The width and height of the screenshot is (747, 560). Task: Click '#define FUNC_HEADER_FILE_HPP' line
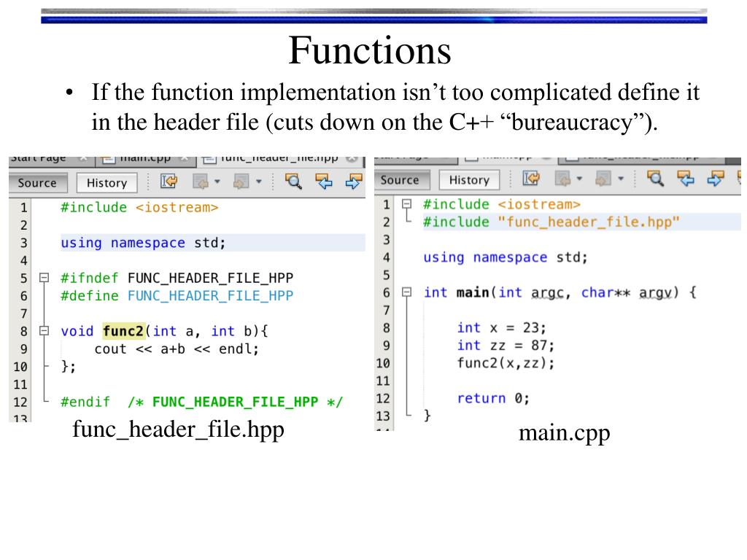pyautogui.click(x=177, y=296)
